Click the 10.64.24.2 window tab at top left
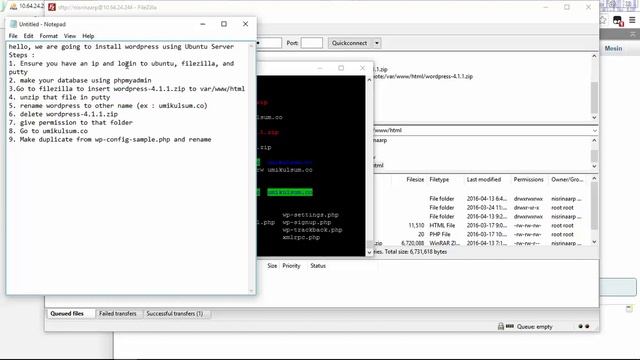Viewport: 640px width, 360px height. point(27,6)
